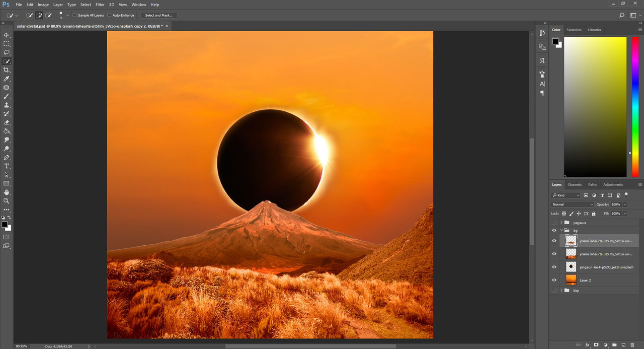Lock transparent pixels
Viewport: 644px width, 349px height.
pyautogui.click(x=564, y=214)
